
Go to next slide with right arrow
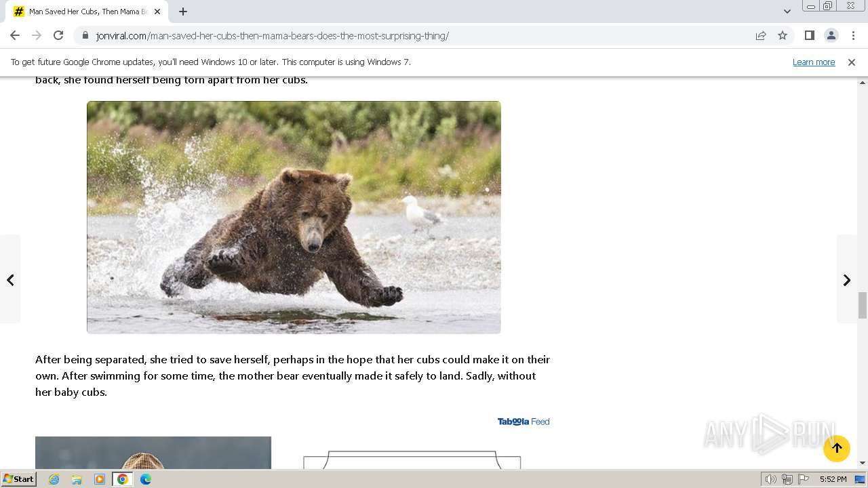pyautogui.click(x=847, y=279)
